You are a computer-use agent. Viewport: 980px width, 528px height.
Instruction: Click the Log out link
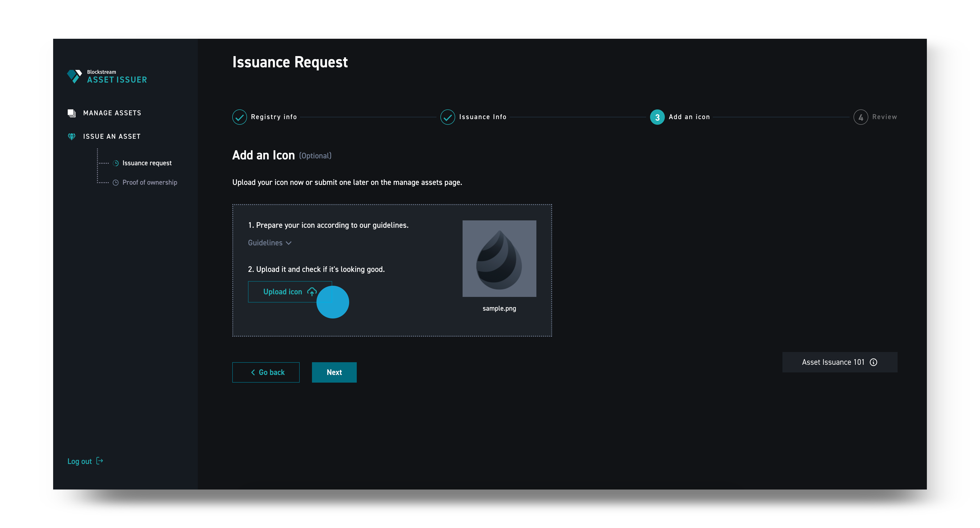click(80, 461)
